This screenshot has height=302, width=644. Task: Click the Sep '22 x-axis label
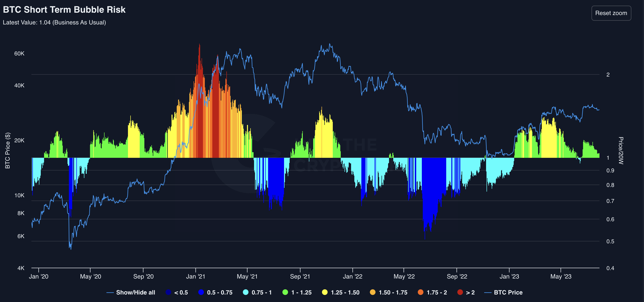457,276
